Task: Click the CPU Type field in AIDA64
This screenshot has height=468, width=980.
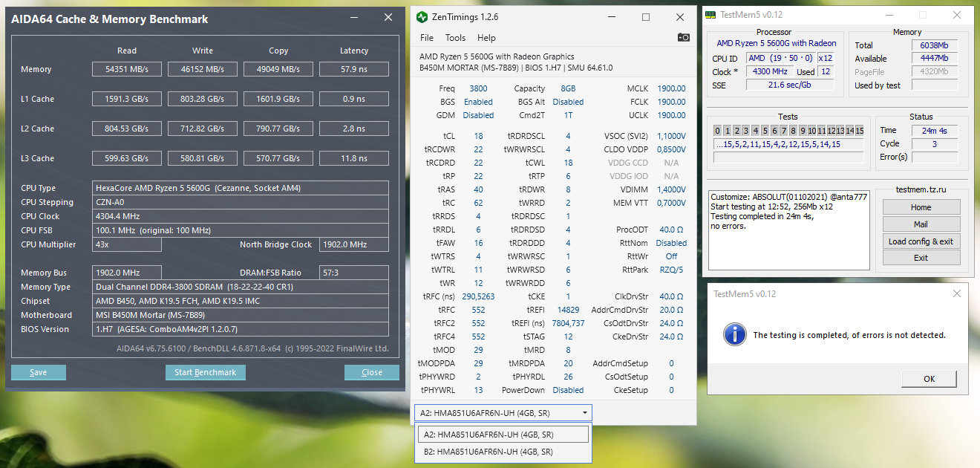Action: [x=241, y=188]
